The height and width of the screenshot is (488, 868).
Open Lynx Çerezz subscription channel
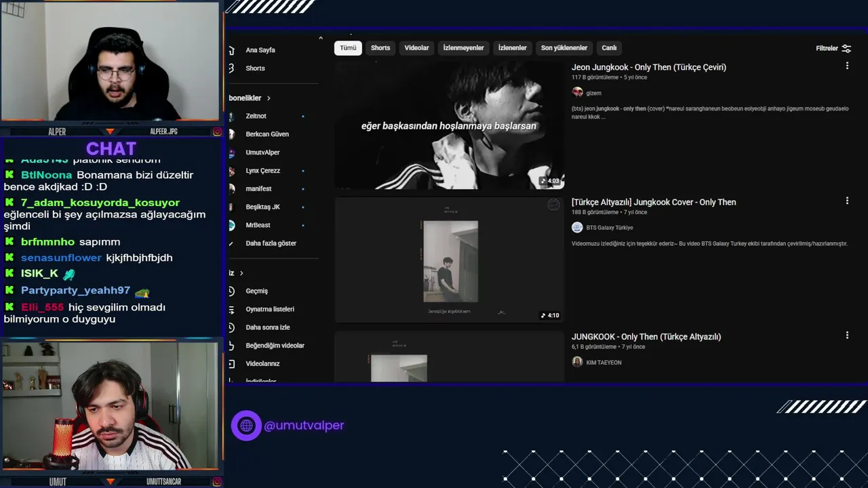click(x=262, y=171)
